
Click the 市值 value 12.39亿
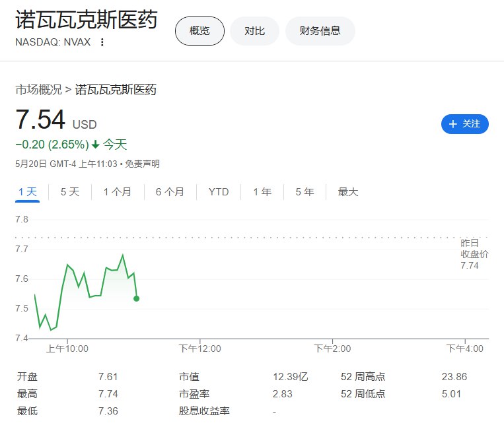coord(290,376)
